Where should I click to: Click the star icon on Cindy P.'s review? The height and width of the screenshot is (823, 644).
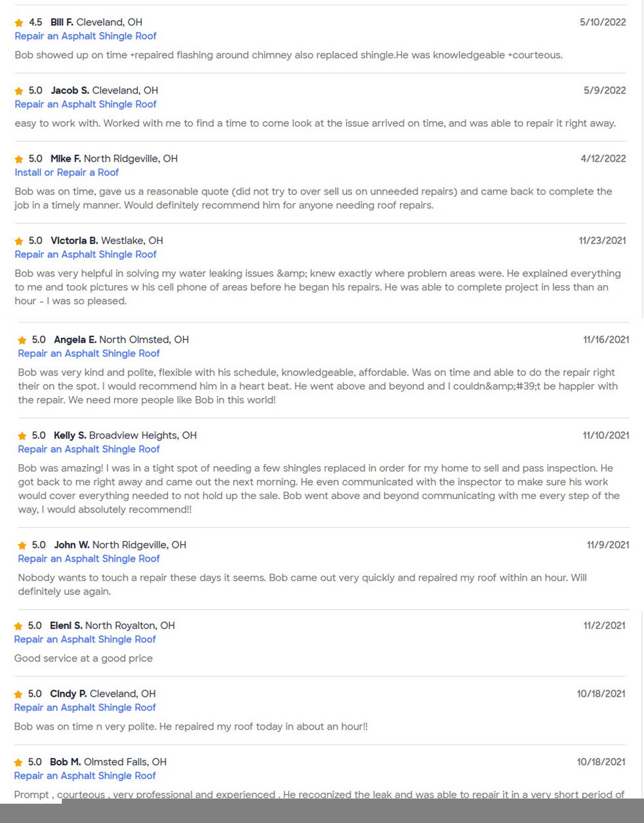click(x=19, y=695)
